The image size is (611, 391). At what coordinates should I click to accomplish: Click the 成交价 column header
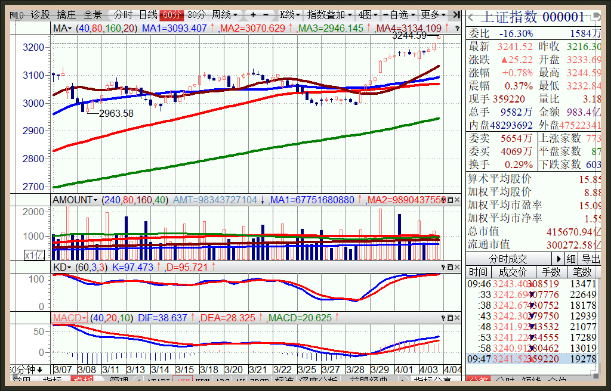pyautogui.click(x=513, y=272)
